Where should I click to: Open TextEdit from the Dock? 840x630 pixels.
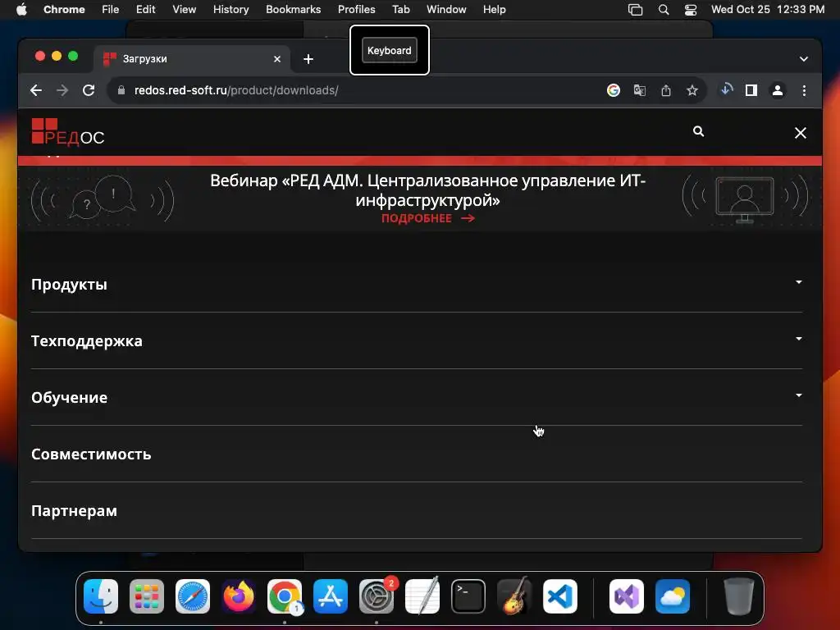click(422, 596)
